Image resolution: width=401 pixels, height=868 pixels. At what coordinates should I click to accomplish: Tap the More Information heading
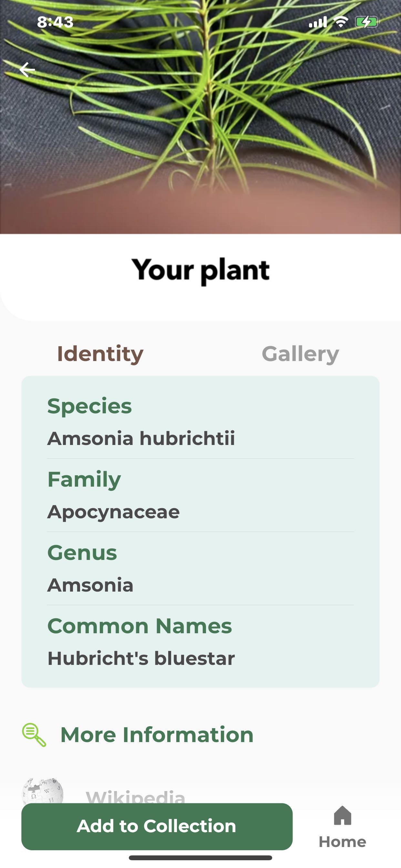[157, 735]
